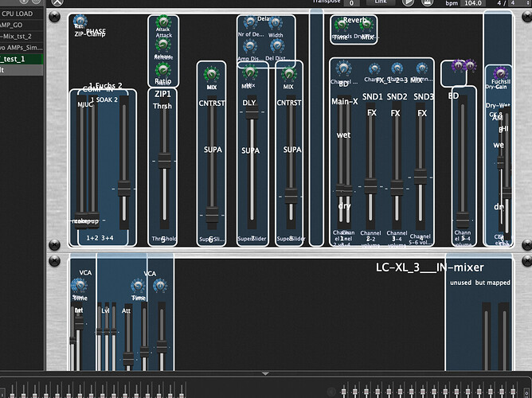The width and height of the screenshot is (532, 398).
Task: Click the LC-XL_3___IN-mixer label
Action: pyautogui.click(x=429, y=267)
